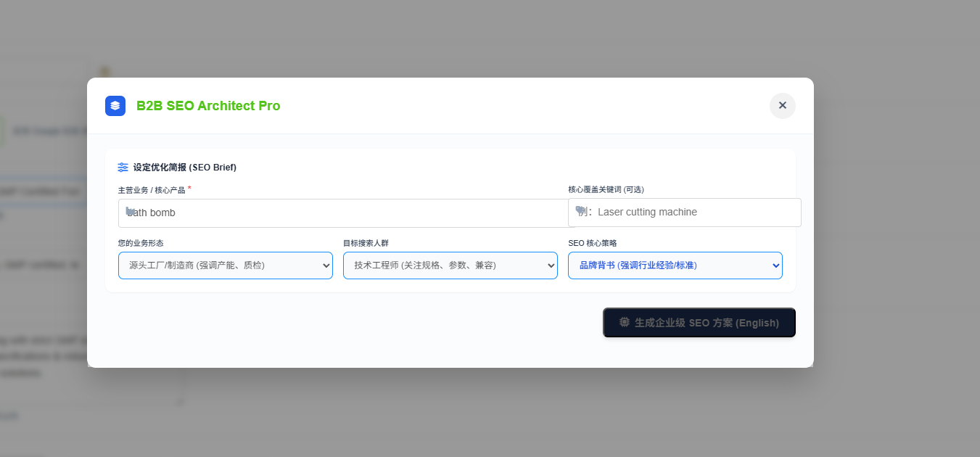This screenshot has width=980, height=457.
Task: Close the B2B SEO Architect Pro dialog
Action: click(x=782, y=106)
